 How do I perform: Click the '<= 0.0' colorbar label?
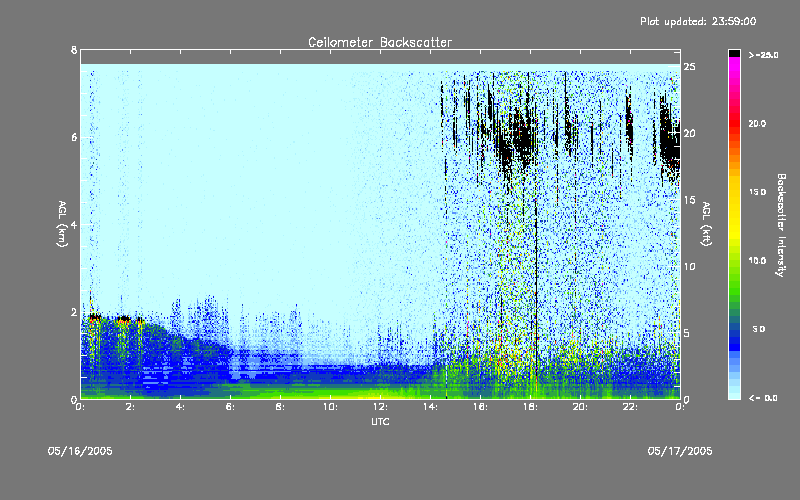(x=763, y=398)
